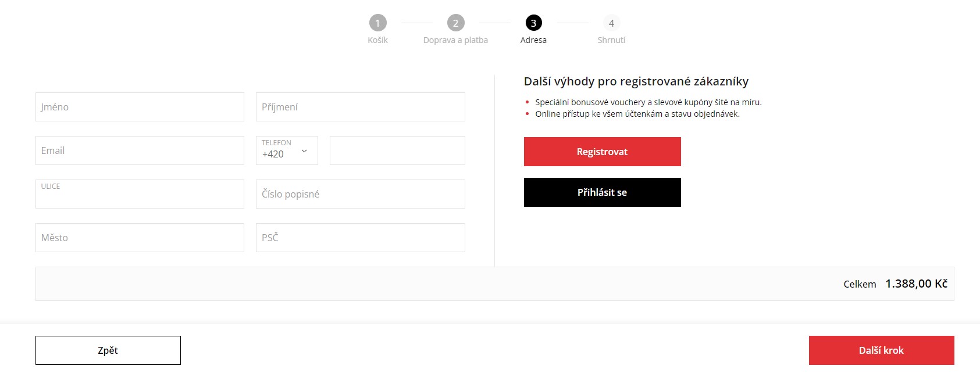Click step 3 circle icon
980x373 pixels.
pyautogui.click(x=533, y=23)
